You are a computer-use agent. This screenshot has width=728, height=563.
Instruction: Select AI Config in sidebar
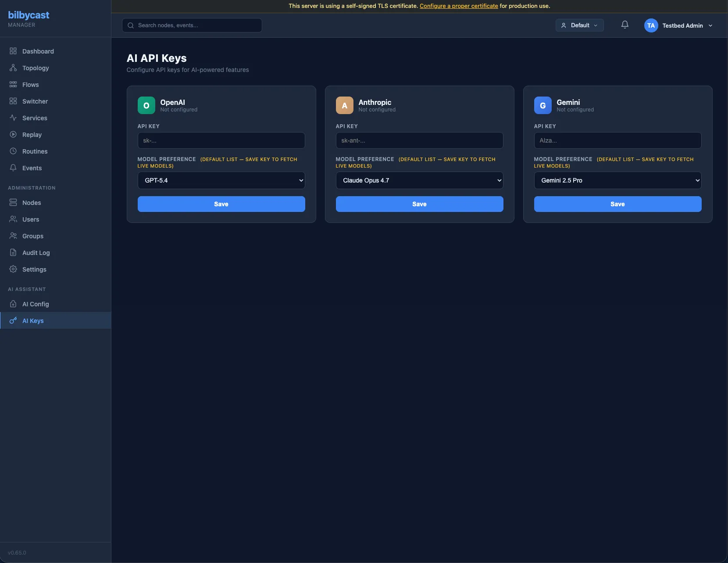[x=55, y=304]
